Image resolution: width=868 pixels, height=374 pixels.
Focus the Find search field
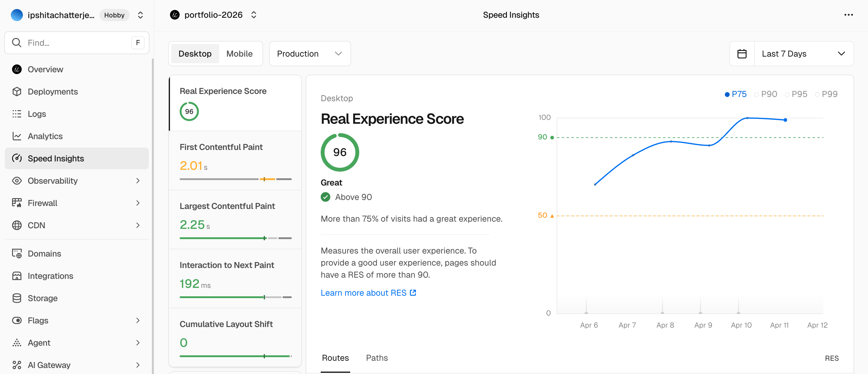(77, 43)
